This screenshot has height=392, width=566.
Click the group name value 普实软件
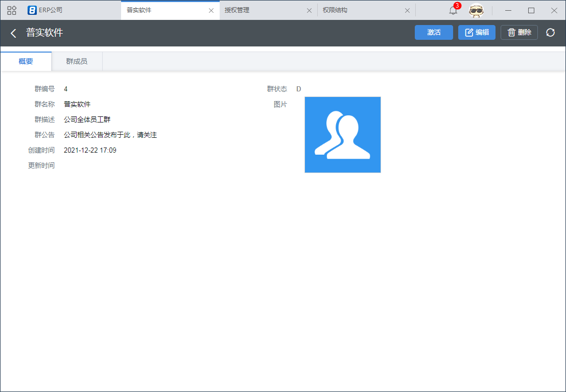pyautogui.click(x=77, y=104)
